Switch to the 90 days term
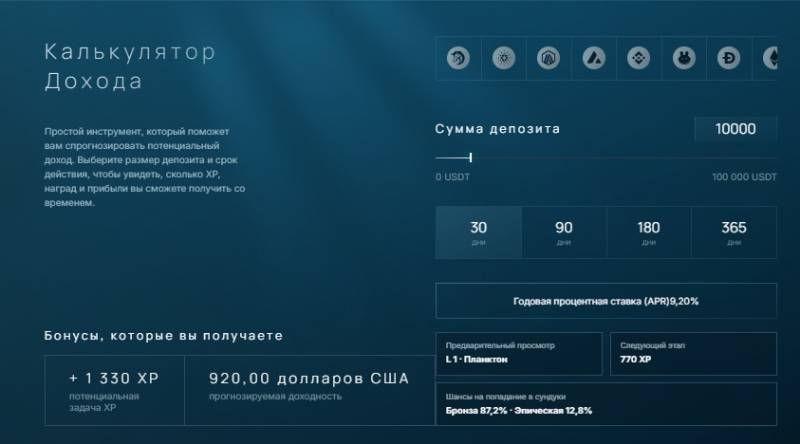 coord(564,233)
